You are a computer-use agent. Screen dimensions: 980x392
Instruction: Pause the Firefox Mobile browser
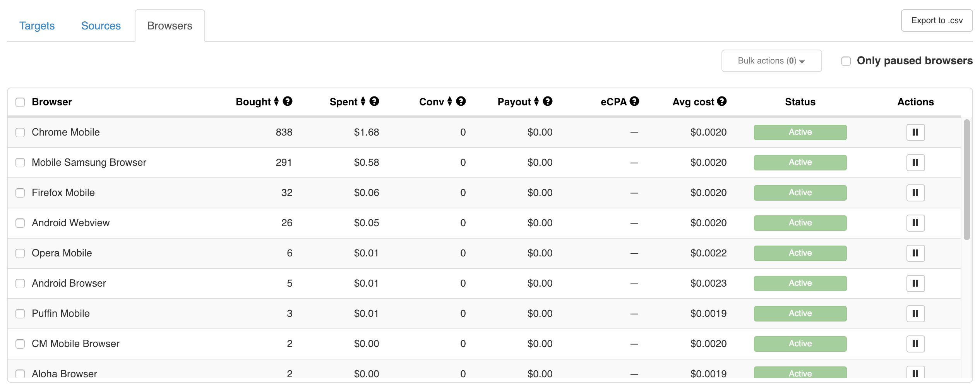[915, 193]
